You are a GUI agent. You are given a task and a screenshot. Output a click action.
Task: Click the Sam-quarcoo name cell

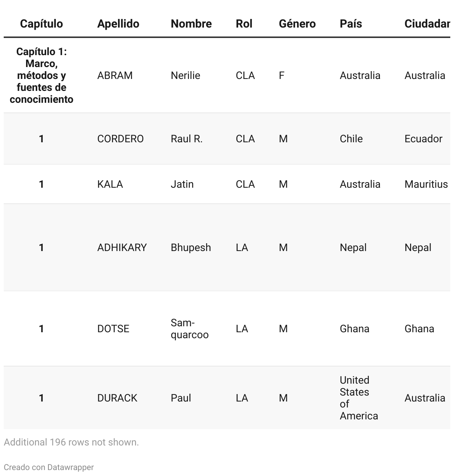189,329
